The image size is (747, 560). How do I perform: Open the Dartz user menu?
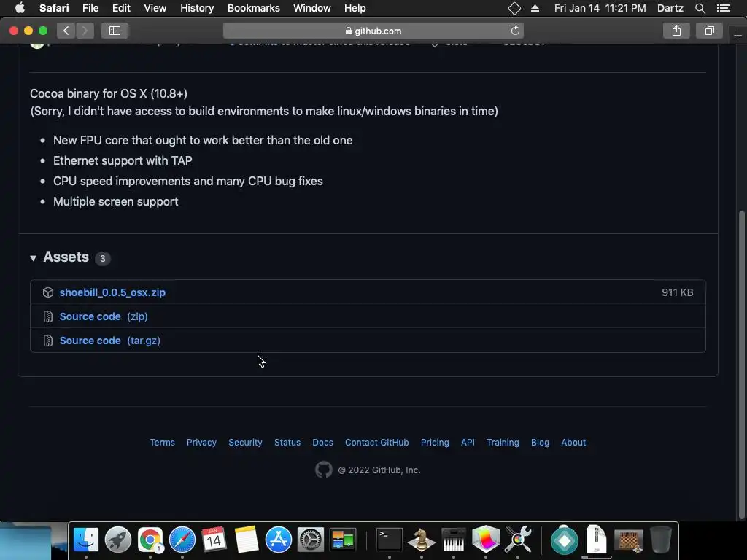coord(670,8)
